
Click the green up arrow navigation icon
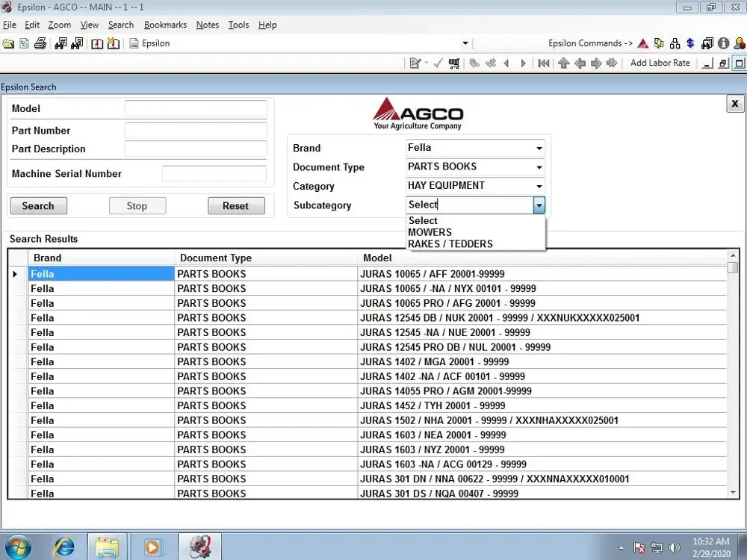point(564,63)
